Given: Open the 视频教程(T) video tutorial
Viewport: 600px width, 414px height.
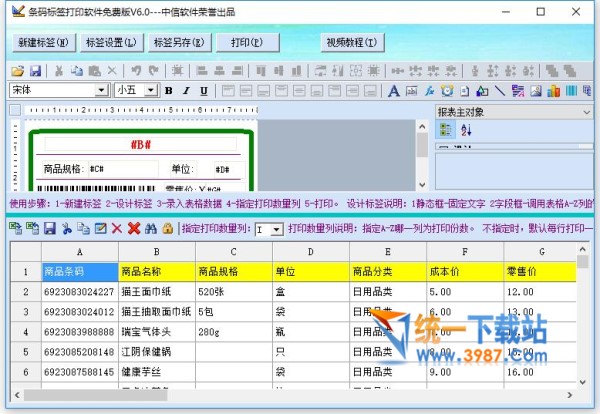Looking at the screenshot, I should [x=352, y=42].
